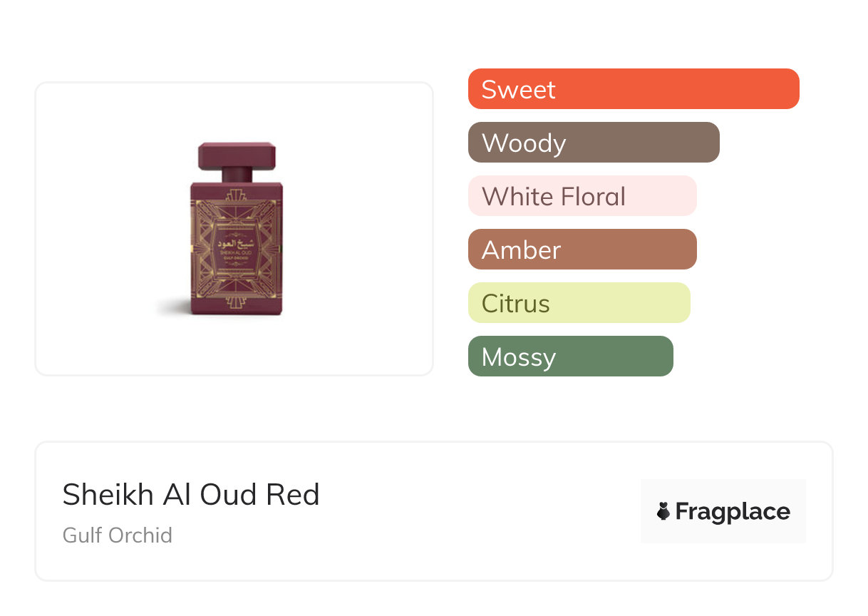Select the brown Woody accord bar
The width and height of the screenshot is (868, 616).
[593, 143]
